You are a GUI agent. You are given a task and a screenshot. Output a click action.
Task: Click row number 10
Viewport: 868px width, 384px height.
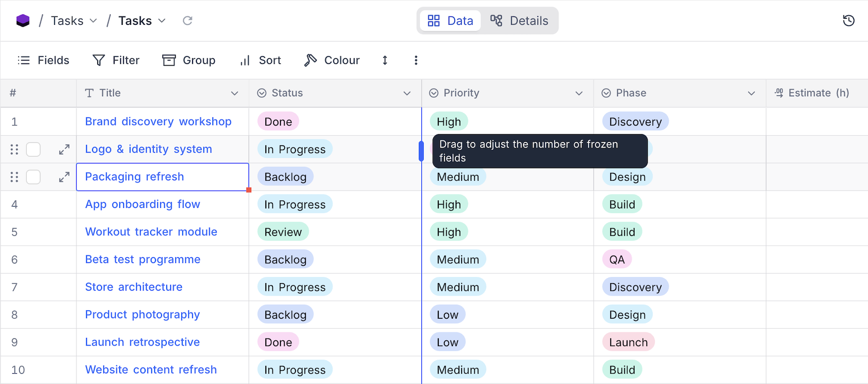[x=18, y=370]
